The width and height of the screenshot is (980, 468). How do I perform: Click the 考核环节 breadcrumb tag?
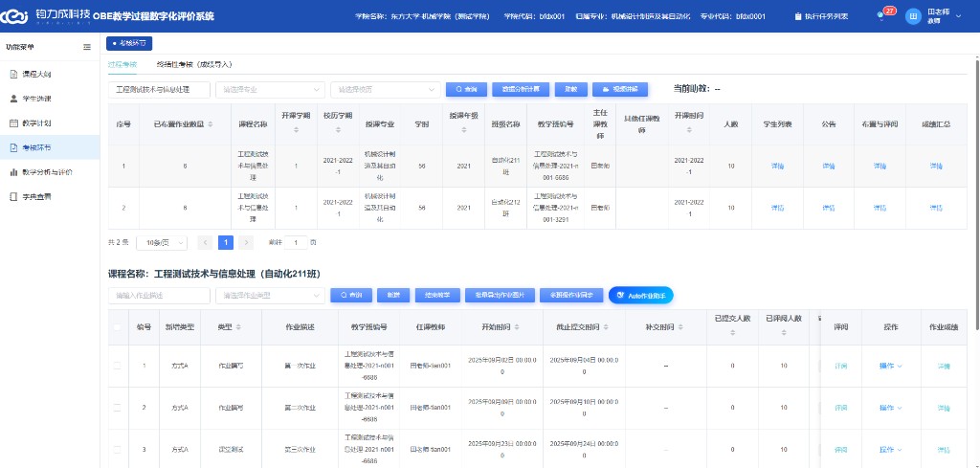pyautogui.click(x=129, y=43)
